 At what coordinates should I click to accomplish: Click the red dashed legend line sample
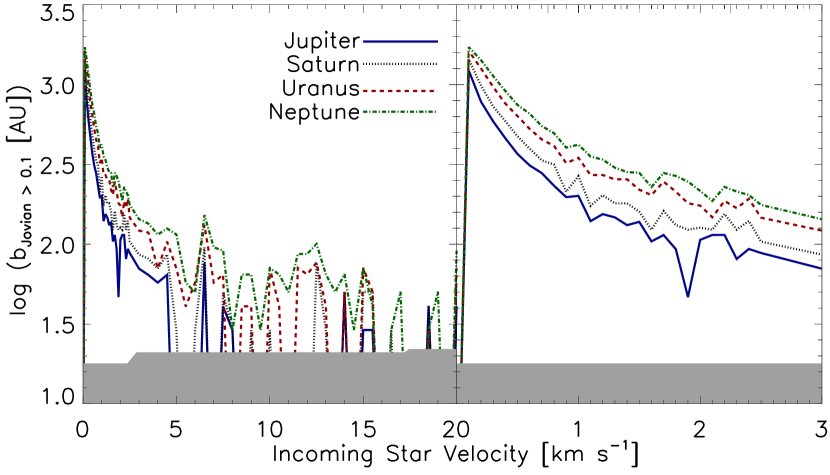tap(400, 91)
